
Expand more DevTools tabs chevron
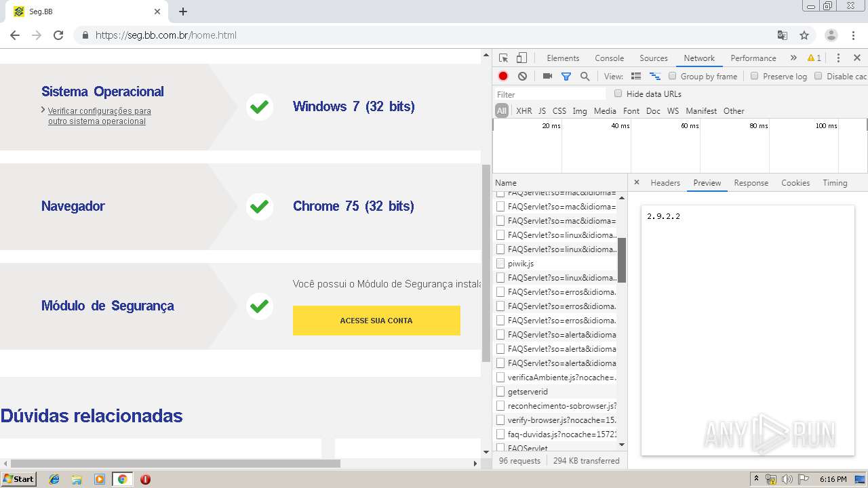pos(793,58)
